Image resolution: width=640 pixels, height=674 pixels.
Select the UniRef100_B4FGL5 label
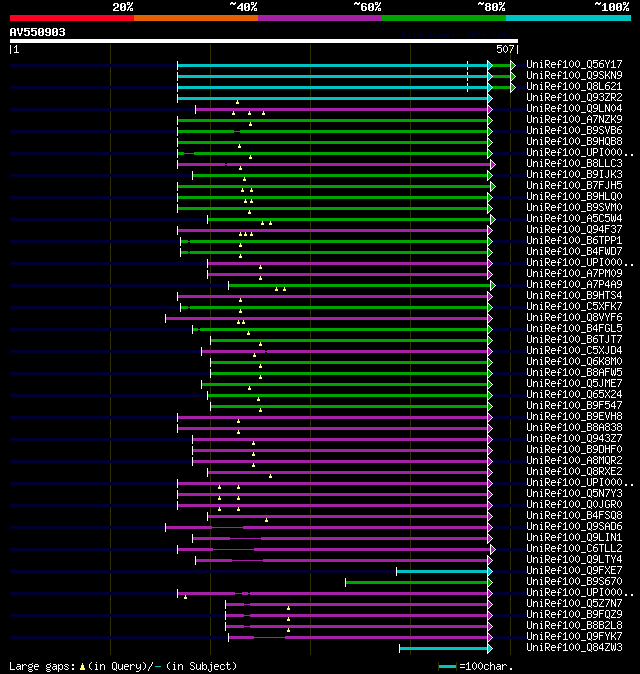[574, 328]
